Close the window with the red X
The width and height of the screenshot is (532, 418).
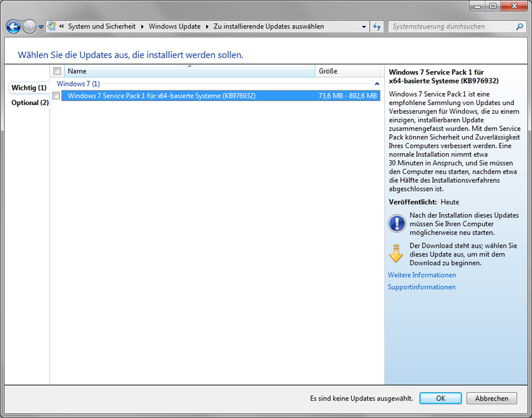click(514, 6)
